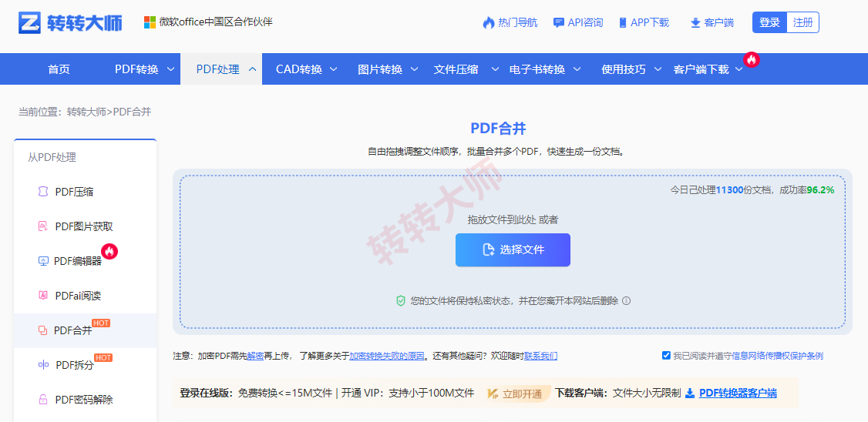Open the 客户端下载 nav item
The width and height of the screenshot is (868, 422).
coord(701,69)
